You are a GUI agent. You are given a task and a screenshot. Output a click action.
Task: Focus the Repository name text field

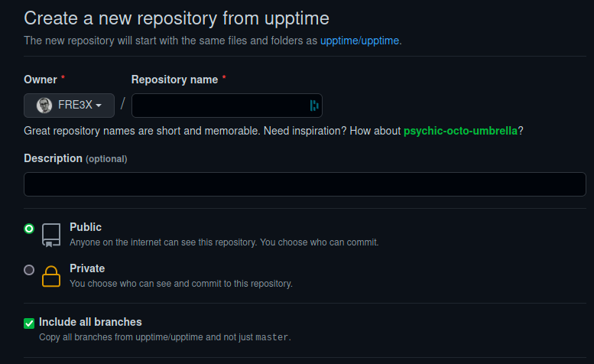coord(220,106)
